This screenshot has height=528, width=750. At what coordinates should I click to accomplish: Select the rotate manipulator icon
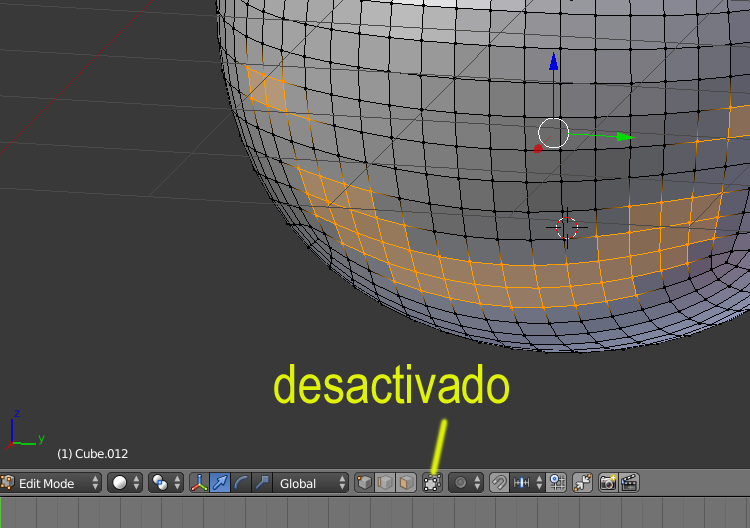pyautogui.click(x=241, y=483)
